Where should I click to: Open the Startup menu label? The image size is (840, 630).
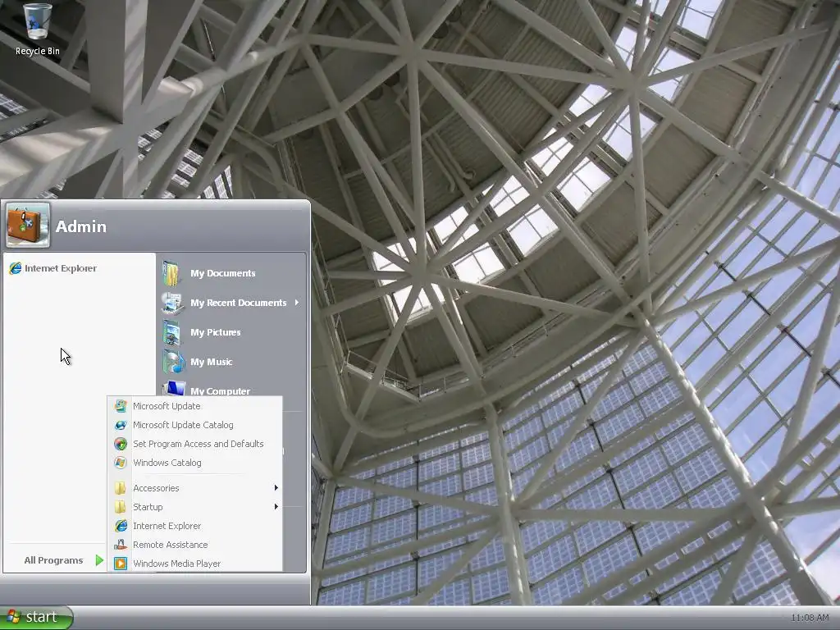tap(148, 507)
